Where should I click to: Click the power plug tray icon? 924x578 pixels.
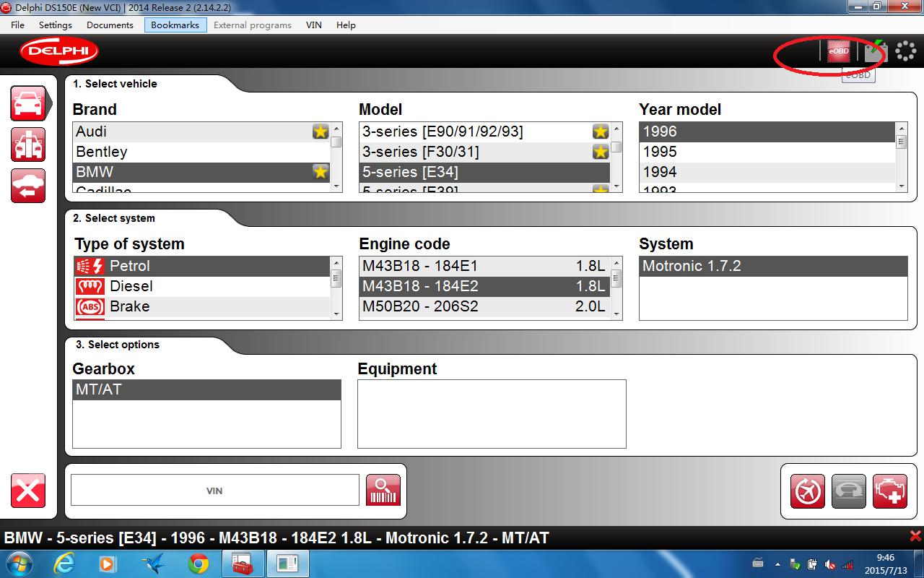[x=813, y=564]
